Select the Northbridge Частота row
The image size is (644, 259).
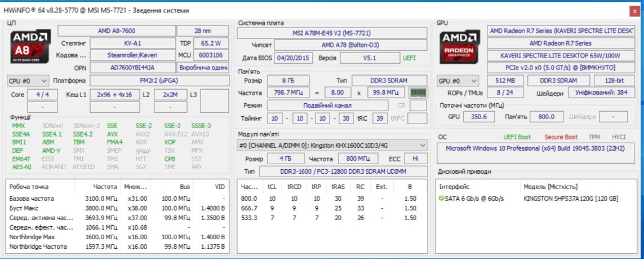tap(117, 247)
